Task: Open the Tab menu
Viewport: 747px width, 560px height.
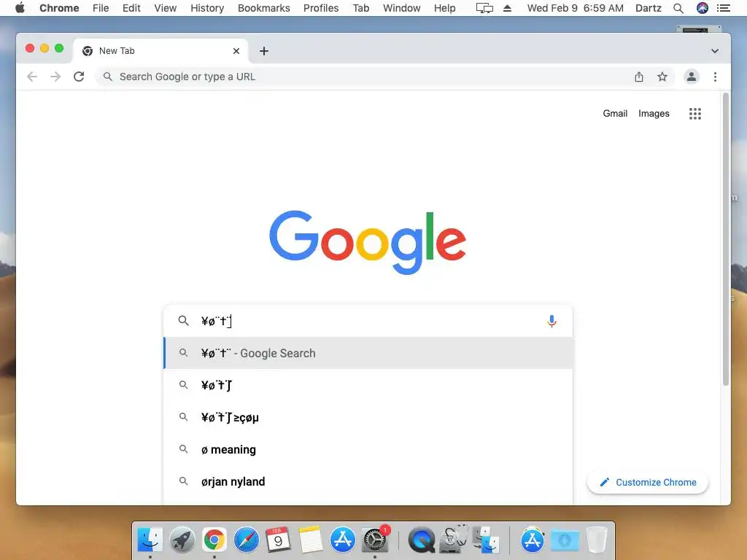Action: click(x=360, y=8)
